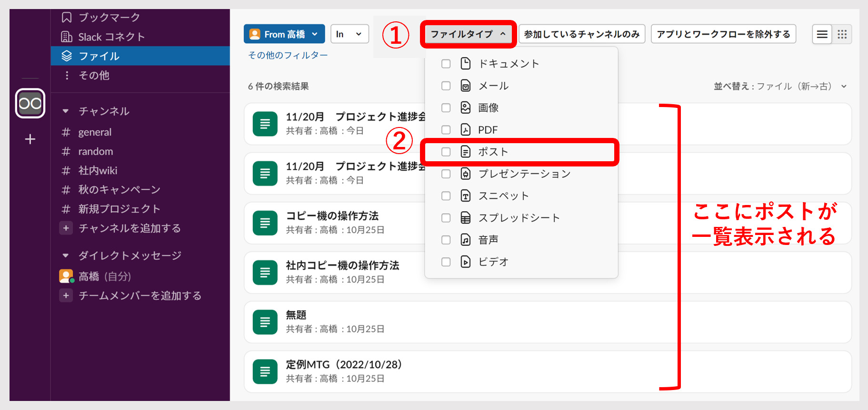The width and height of the screenshot is (868, 410).
Task: Add a workspace with the plus icon
Action: click(30, 139)
